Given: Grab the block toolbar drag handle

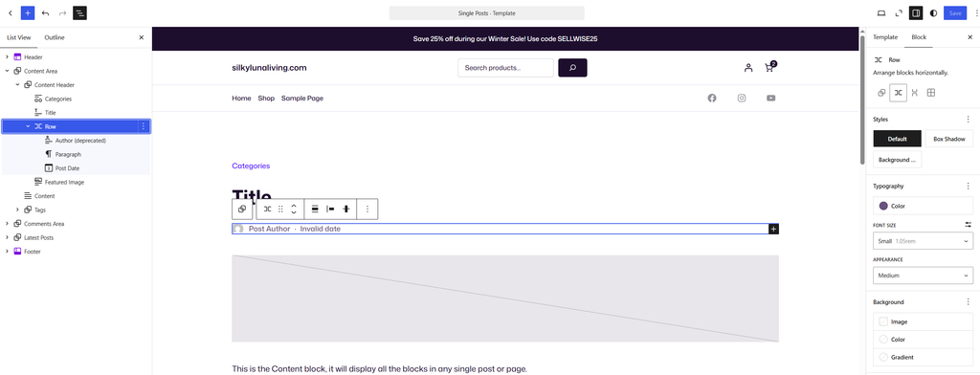Looking at the screenshot, I should pos(280,210).
